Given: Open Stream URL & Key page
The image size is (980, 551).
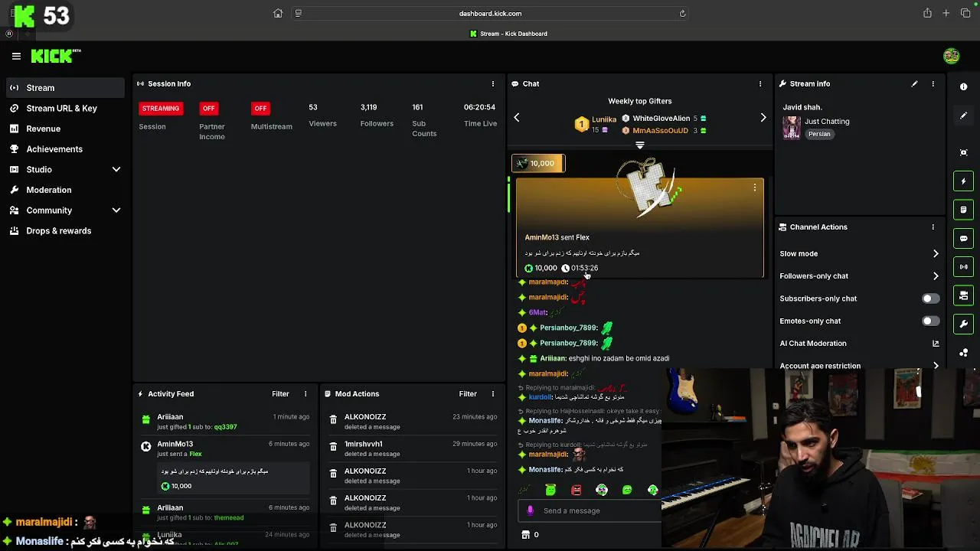Looking at the screenshot, I should point(65,109).
